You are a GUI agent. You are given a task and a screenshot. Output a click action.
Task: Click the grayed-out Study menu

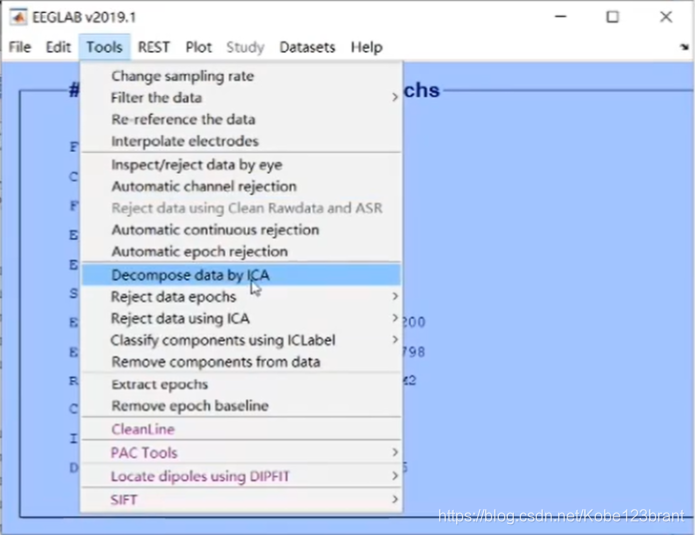click(245, 47)
